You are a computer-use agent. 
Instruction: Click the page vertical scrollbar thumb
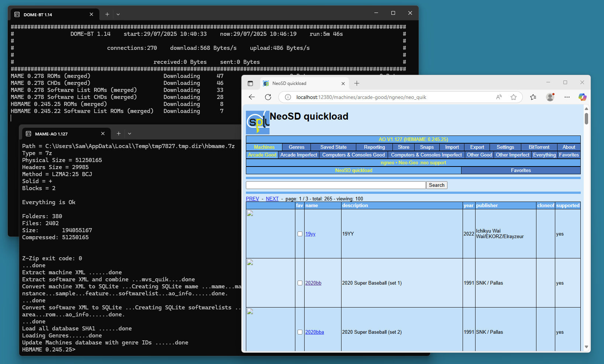coord(586,119)
